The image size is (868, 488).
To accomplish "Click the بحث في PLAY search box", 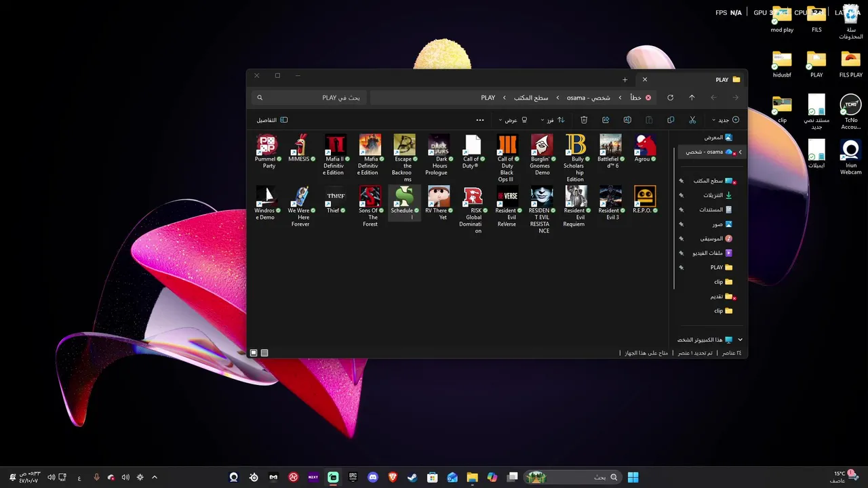I will pos(309,98).
